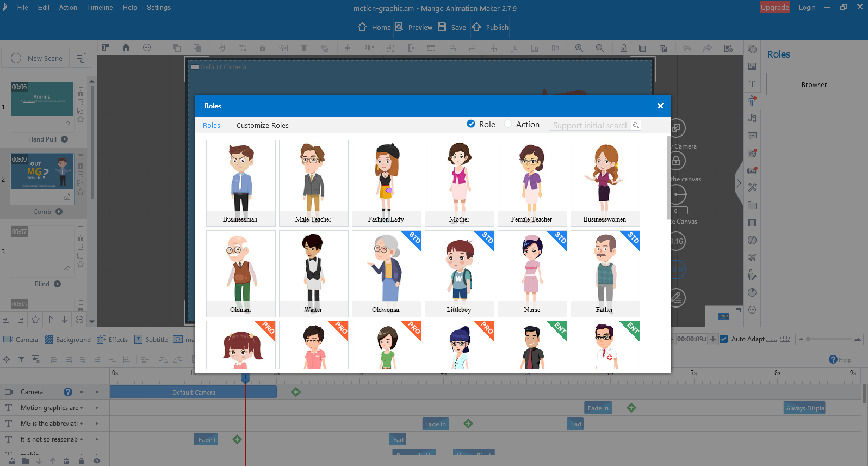Click the timeline playhead marker
Viewport: 868px width, 466px height.
245,378
